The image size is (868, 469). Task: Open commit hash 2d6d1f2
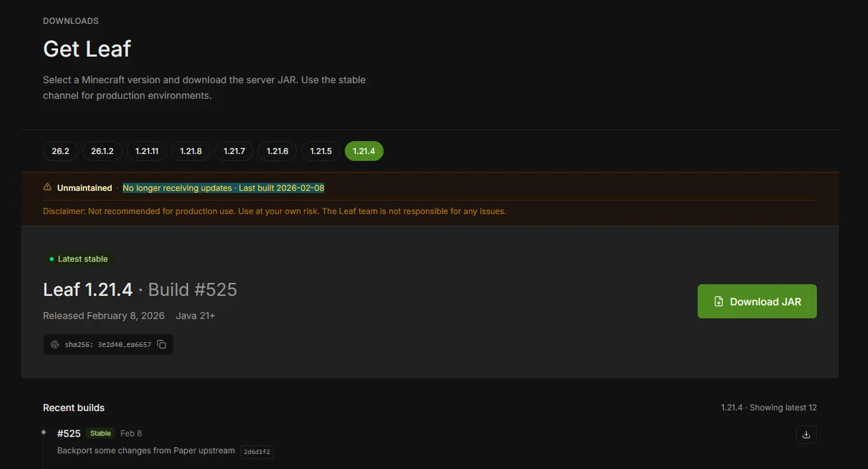pos(257,451)
